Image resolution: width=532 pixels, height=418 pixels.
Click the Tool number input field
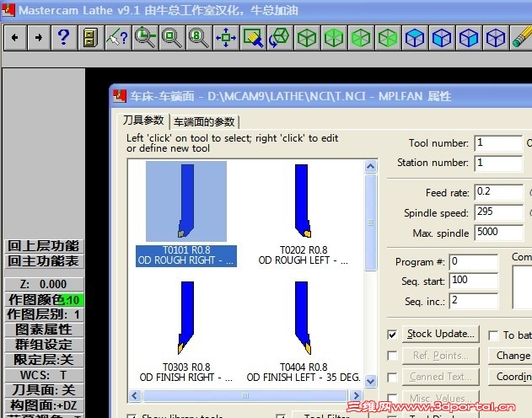[498, 143]
